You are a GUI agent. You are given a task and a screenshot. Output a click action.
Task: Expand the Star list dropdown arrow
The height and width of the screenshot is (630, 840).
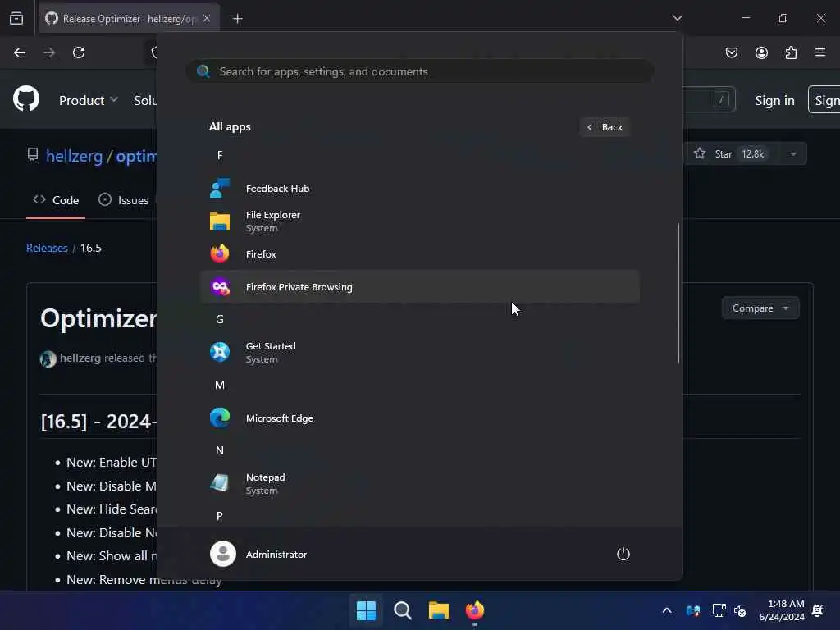click(793, 154)
